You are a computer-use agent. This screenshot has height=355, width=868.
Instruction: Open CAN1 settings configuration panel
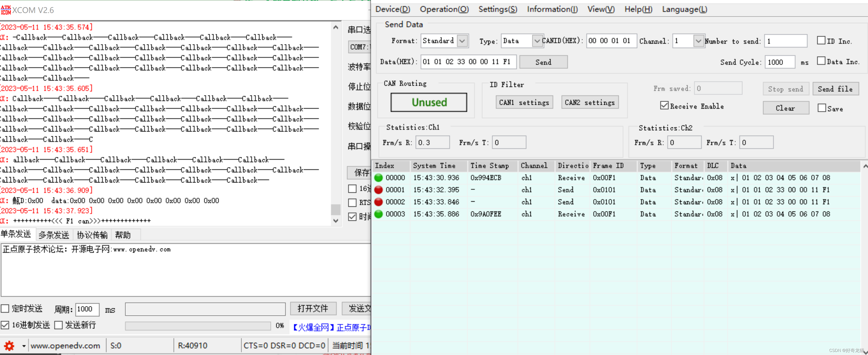pyautogui.click(x=523, y=102)
